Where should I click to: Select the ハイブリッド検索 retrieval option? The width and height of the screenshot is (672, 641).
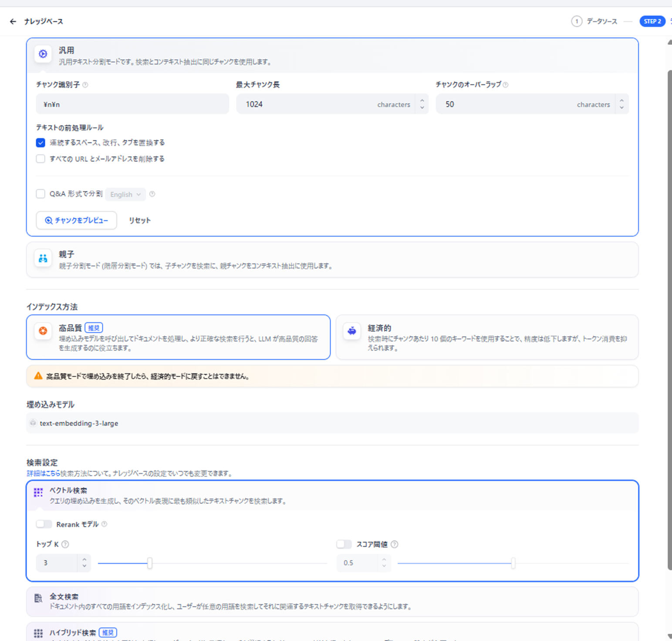tap(72, 633)
